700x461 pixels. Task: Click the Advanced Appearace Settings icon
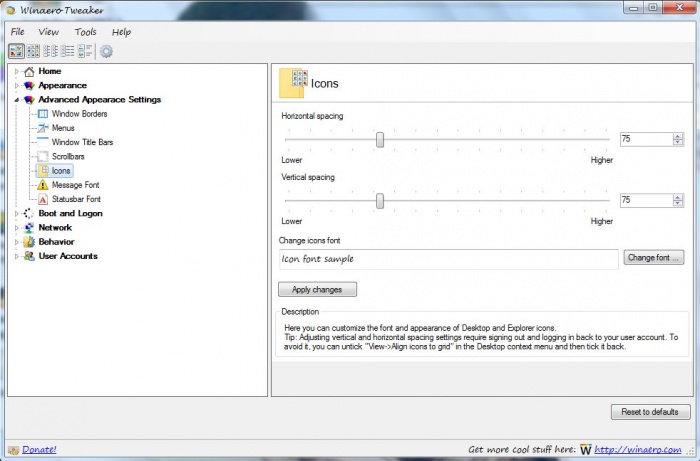pyautogui.click(x=29, y=100)
